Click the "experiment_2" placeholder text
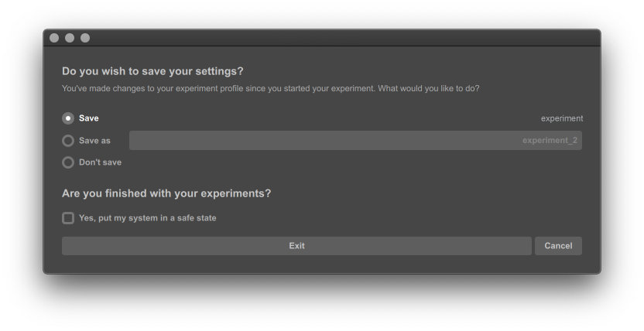Screen dimensions: 644x331 (550, 141)
